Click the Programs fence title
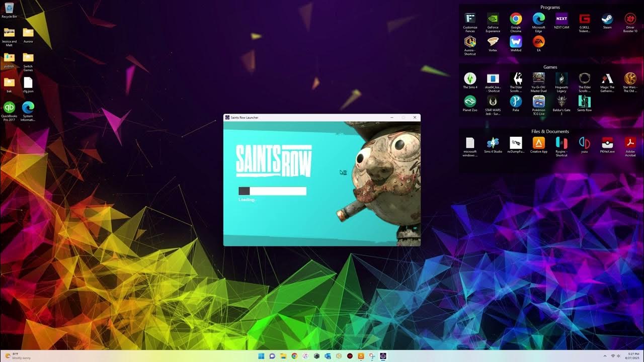Image resolution: width=644 pixels, height=362 pixels. 550,8
